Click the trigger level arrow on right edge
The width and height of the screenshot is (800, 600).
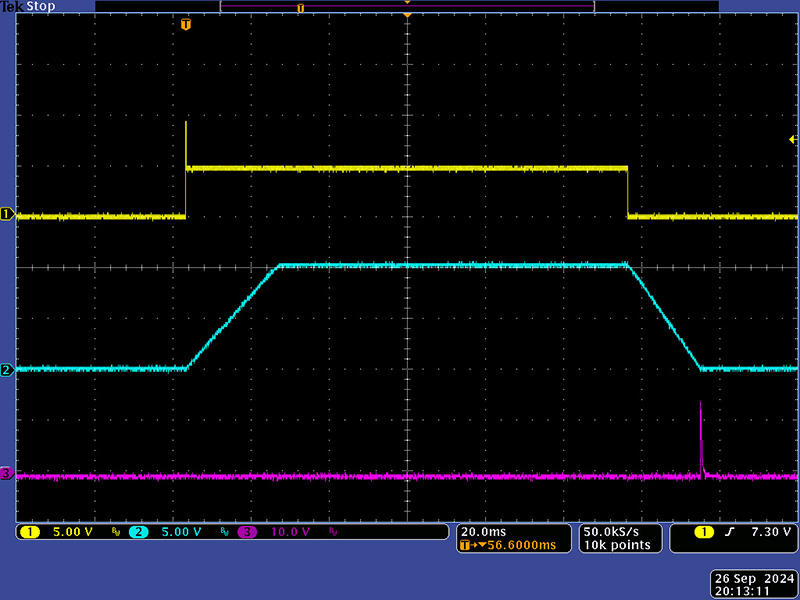(x=792, y=140)
